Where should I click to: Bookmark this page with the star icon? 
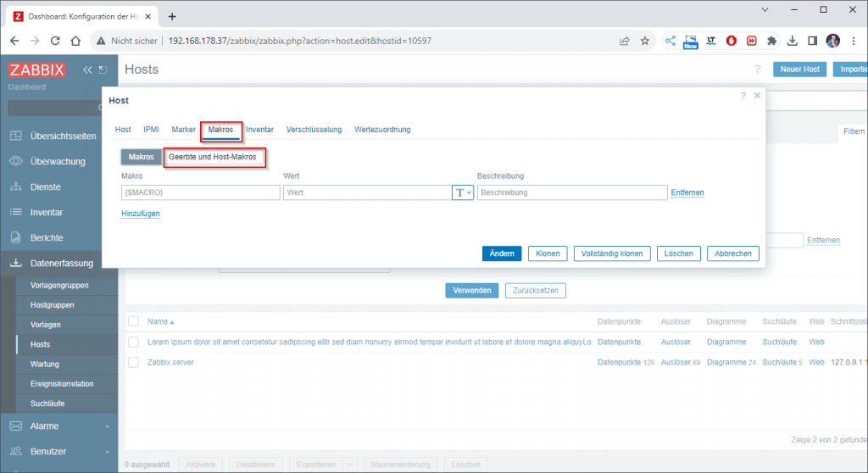(x=645, y=41)
